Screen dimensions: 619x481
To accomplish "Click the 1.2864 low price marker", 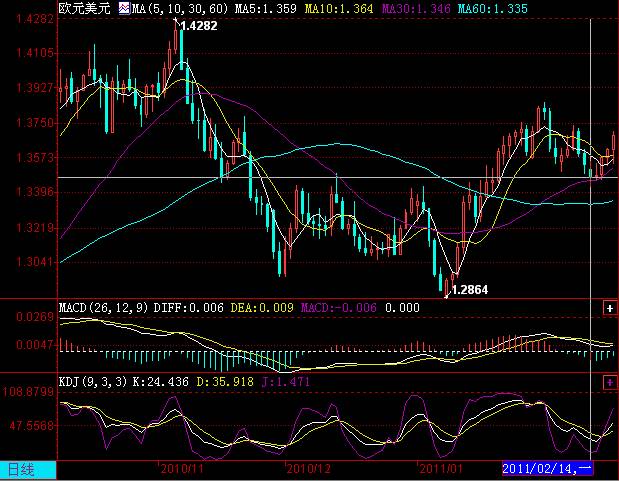I will 469,290.
